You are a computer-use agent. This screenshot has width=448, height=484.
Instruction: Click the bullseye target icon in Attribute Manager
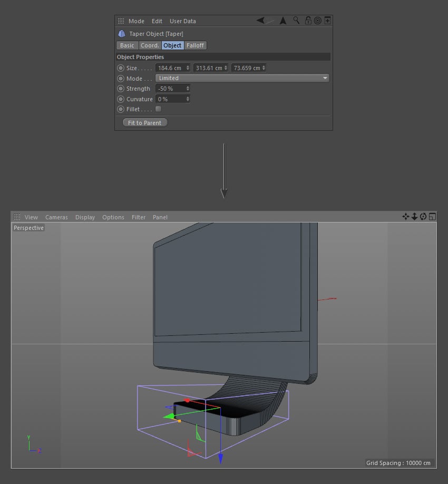click(x=317, y=20)
